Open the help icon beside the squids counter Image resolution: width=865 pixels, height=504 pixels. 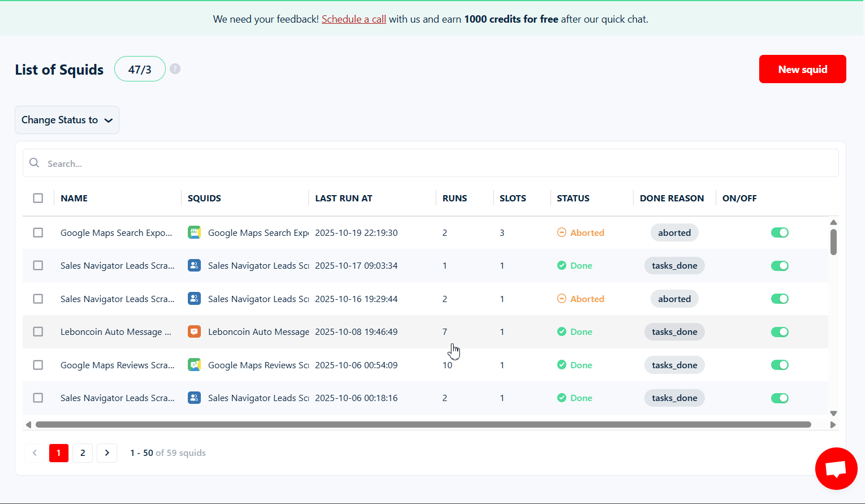click(175, 68)
